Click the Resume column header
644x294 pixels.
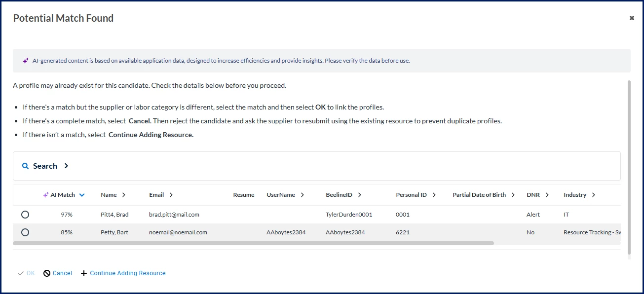tap(244, 195)
